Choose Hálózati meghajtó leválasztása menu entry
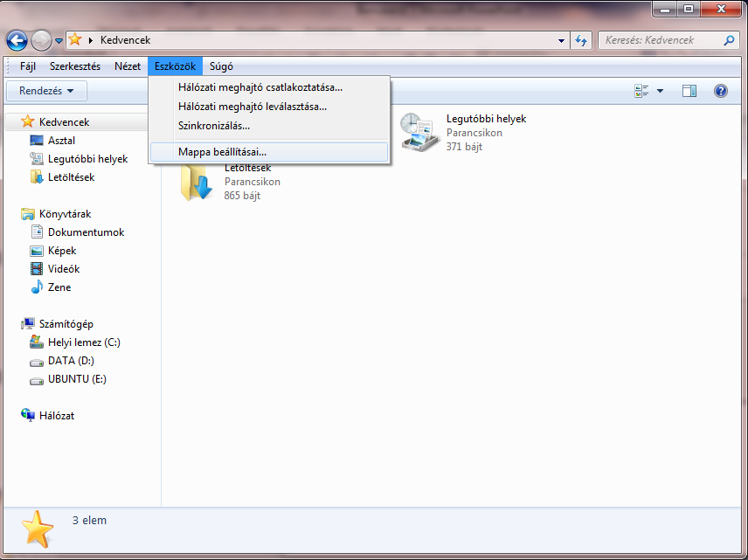The height and width of the screenshot is (560, 748). coord(269,107)
